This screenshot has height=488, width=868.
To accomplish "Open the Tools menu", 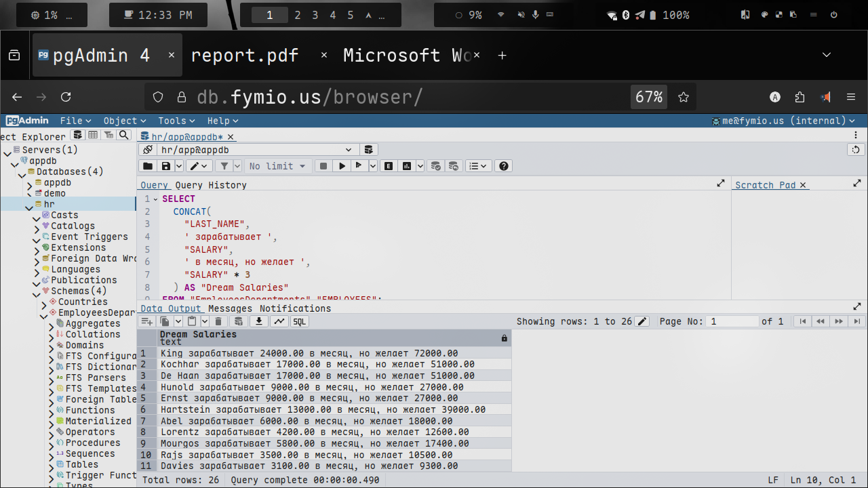I will pos(176,121).
